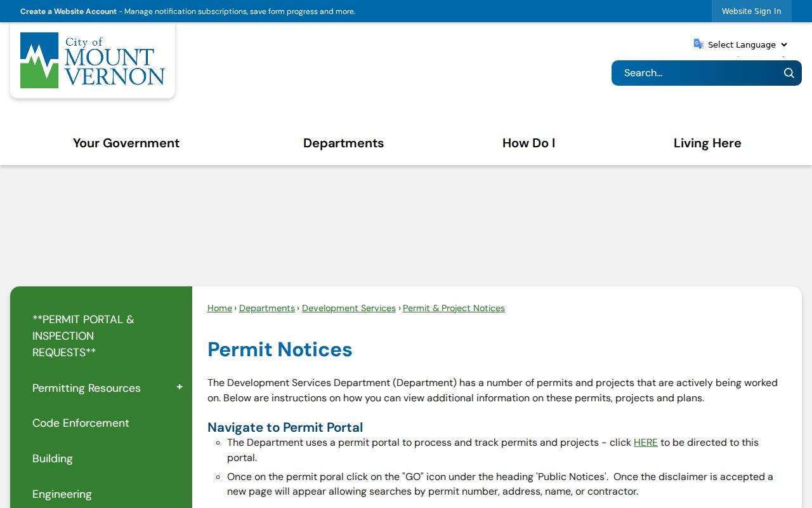Click the search magnifier icon
The image size is (812, 508).
click(x=789, y=73)
